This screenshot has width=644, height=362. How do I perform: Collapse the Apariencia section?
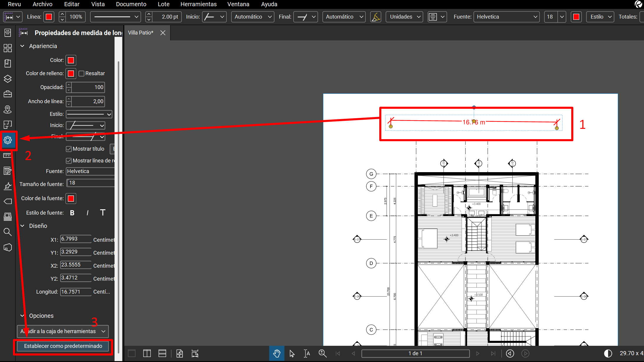pyautogui.click(x=22, y=46)
